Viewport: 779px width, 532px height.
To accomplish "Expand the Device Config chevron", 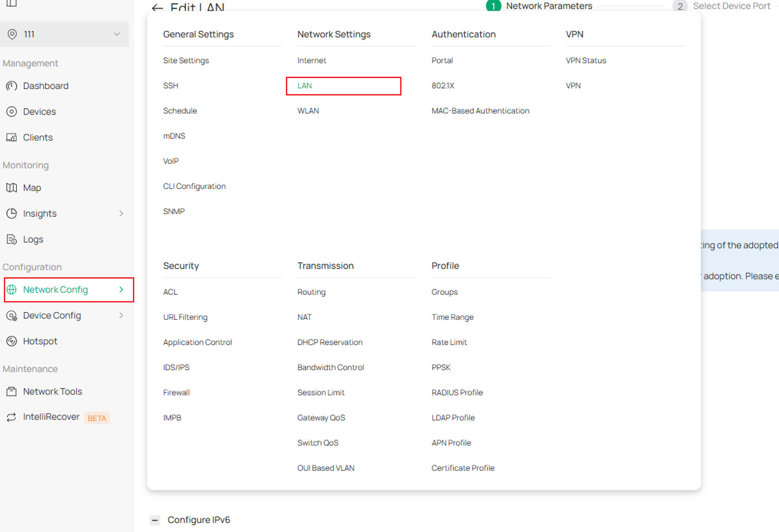I will pyautogui.click(x=121, y=315).
